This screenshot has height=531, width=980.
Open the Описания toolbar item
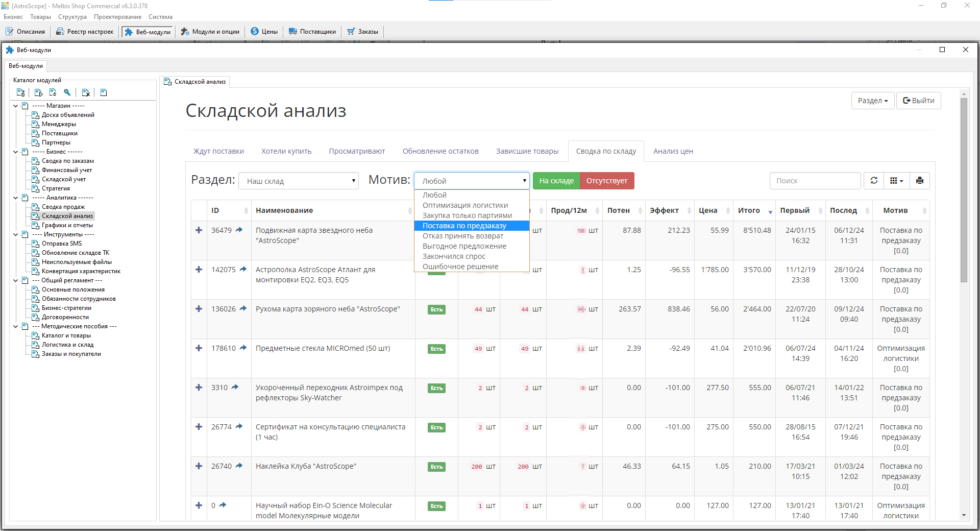(x=26, y=32)
